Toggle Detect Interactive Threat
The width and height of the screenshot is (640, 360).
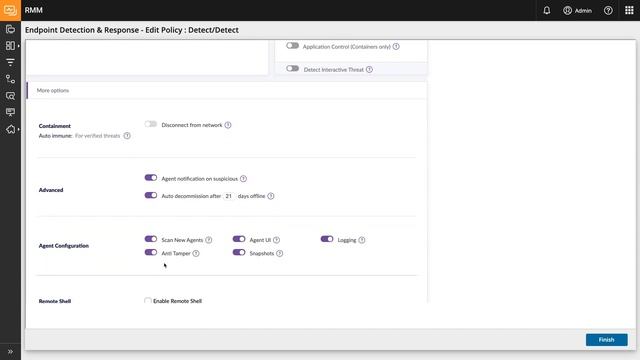(x=292, y=69)
